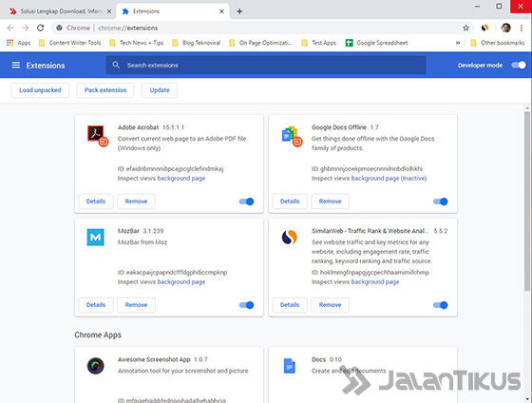
Task: Reload the extensions page
Action: click(40, 28)
